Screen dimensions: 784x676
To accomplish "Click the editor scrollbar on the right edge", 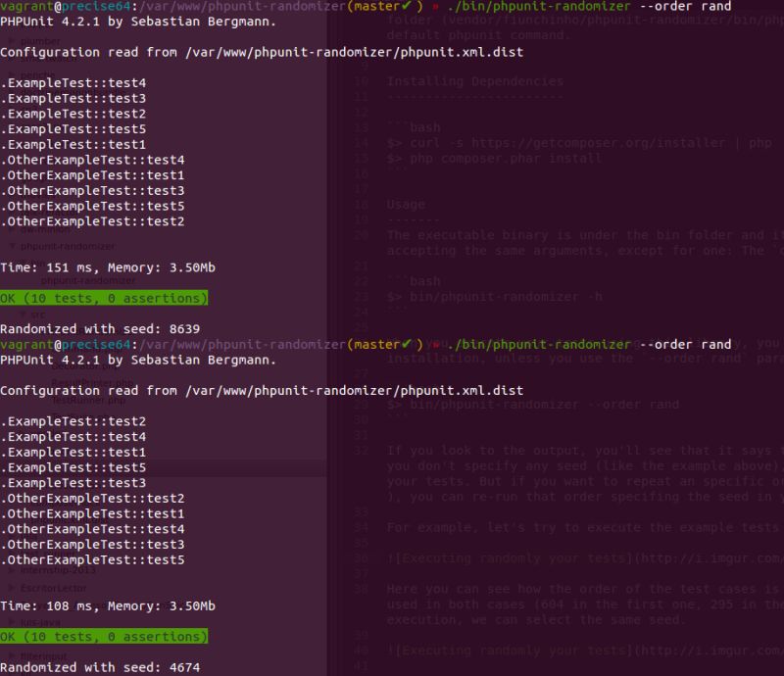I will pyautogui.click(x=780, y=294).
